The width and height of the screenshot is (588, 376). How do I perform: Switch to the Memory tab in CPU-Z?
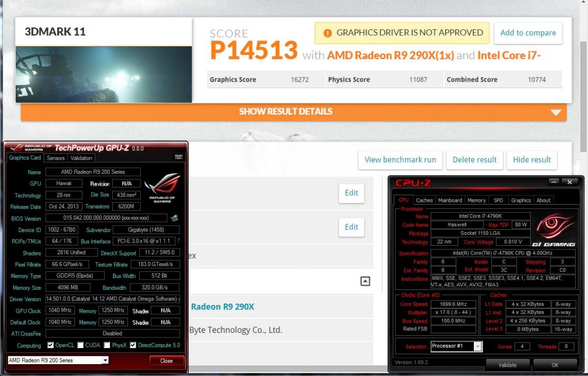coord(477,200)
